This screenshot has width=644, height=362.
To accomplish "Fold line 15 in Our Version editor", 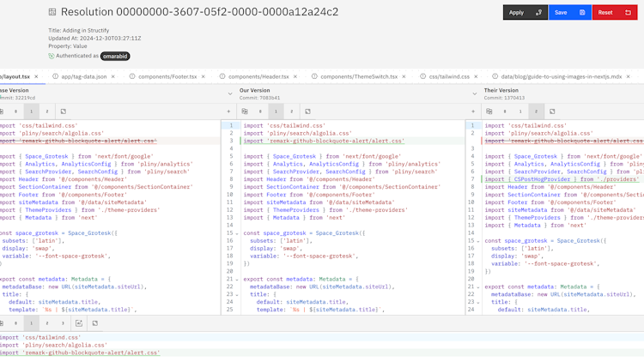I will [237, 233].
